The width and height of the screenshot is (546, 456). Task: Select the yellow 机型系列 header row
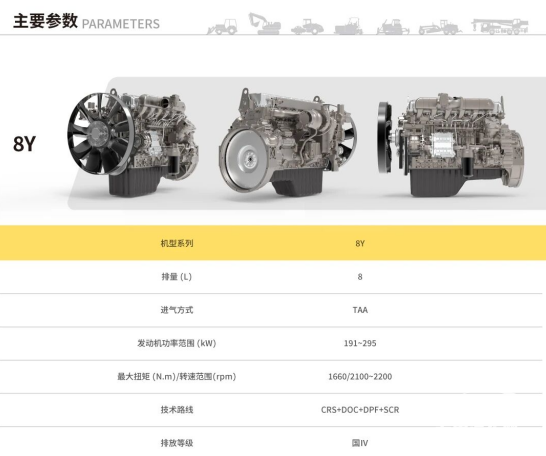pos(273,243)
